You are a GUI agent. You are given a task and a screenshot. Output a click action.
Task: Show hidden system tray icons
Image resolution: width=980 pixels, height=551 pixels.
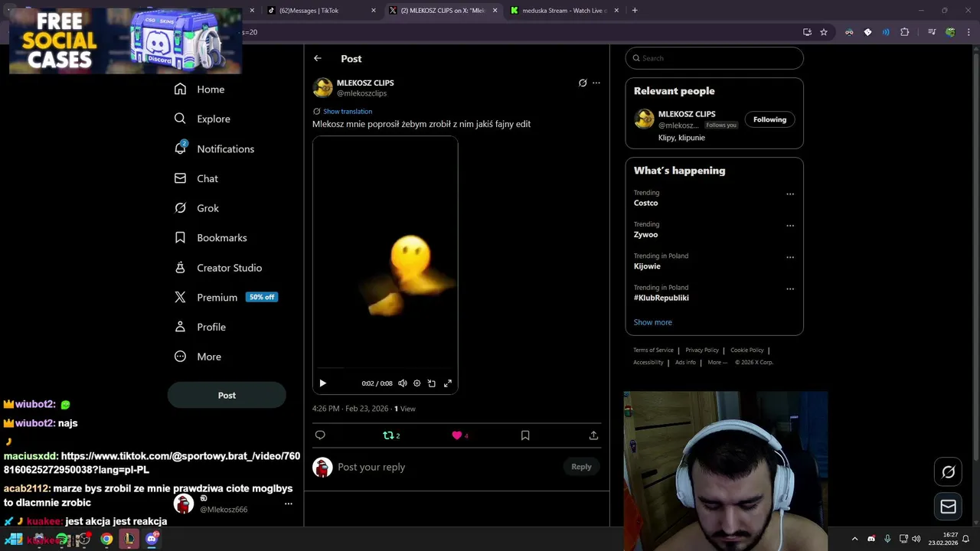click(855, 539)
